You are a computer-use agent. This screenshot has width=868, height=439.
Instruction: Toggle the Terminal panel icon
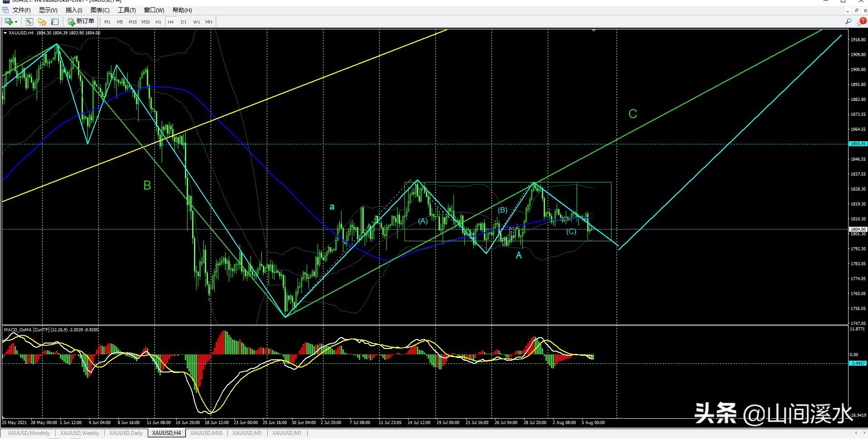pyautogui.click(x=55, y=22)
